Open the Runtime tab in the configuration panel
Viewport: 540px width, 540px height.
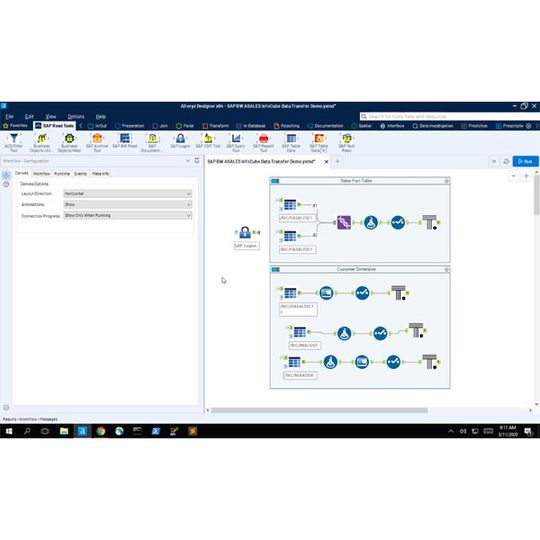[62, 174]
